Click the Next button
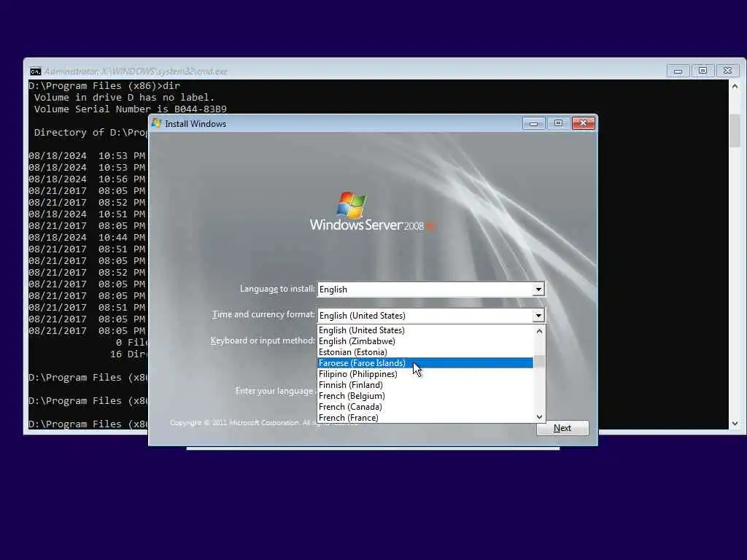Image resolution: width=747 pixels, height=560 pixels. pos(562,427)
